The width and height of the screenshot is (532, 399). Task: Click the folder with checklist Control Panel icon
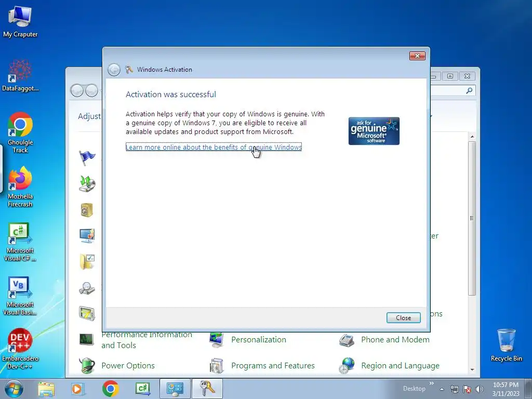point(87,262)
